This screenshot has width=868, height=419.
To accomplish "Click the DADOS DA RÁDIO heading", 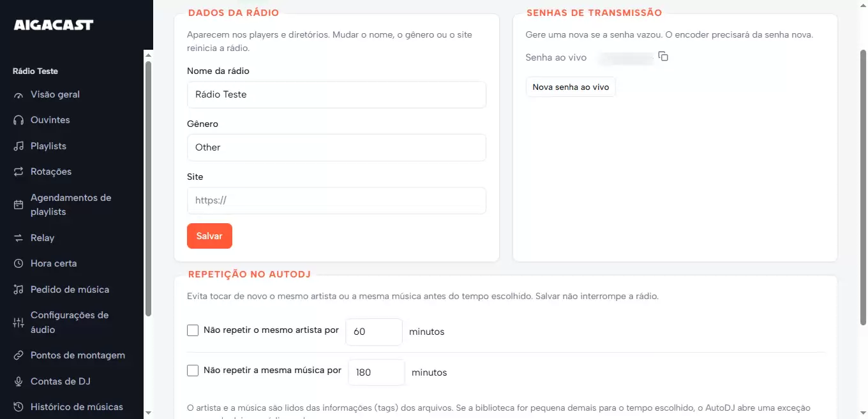I will pos(233,12).
